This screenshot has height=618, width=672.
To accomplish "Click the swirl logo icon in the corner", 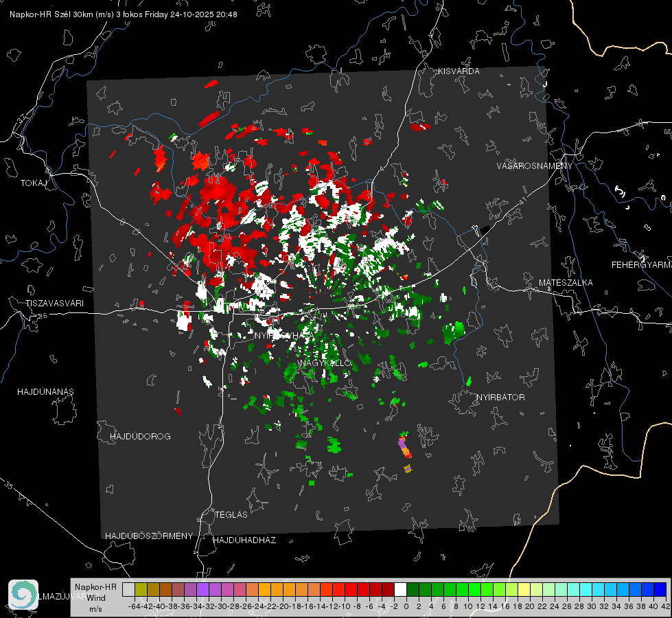I will pos(23,595).
